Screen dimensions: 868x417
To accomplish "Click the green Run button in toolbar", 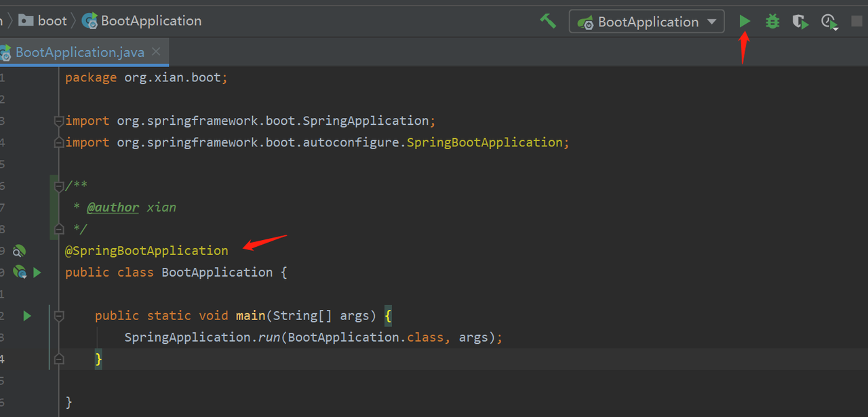I will point(745,22).
